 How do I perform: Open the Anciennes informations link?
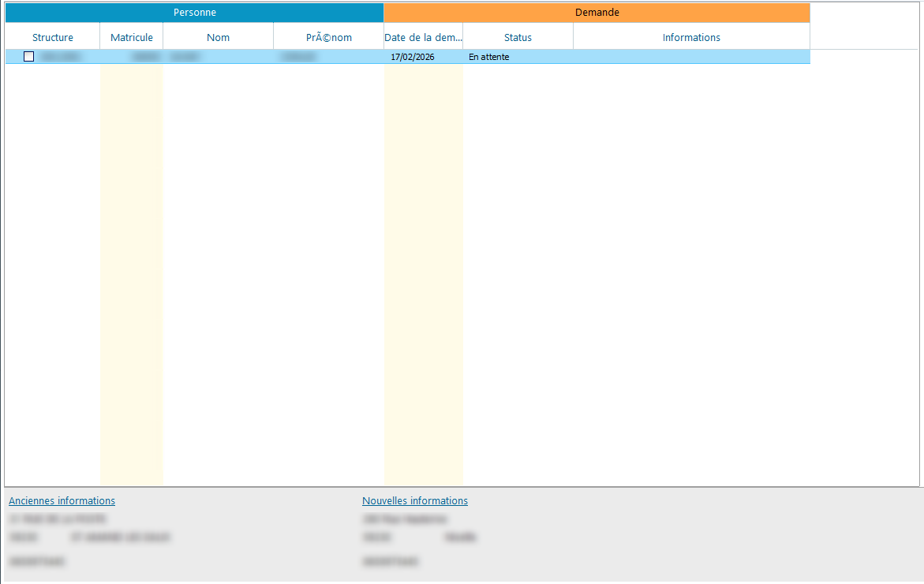62,501
